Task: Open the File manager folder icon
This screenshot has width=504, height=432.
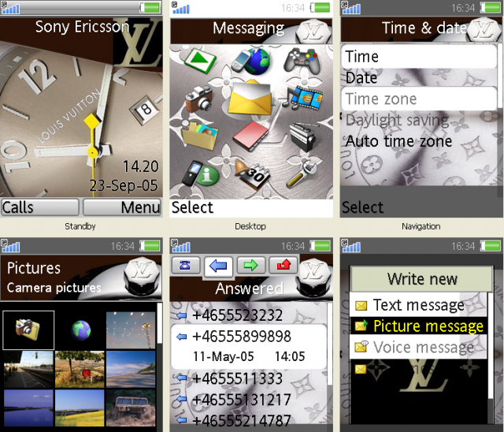Action: pos(199,136)
